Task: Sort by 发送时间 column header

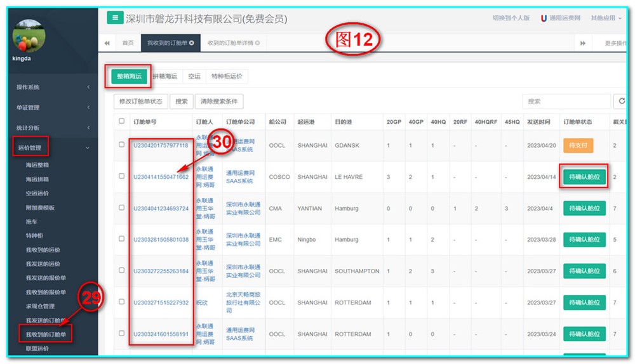Action: click(538, 122)
